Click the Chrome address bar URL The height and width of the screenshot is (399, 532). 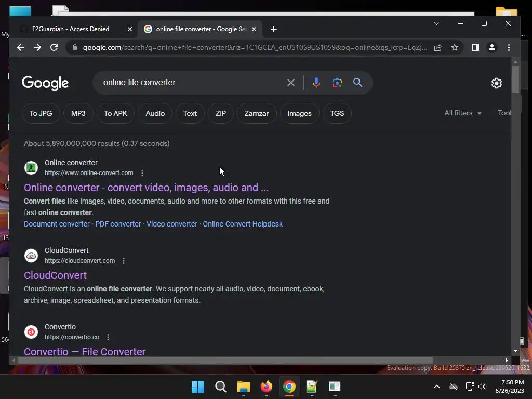[255, 47]
